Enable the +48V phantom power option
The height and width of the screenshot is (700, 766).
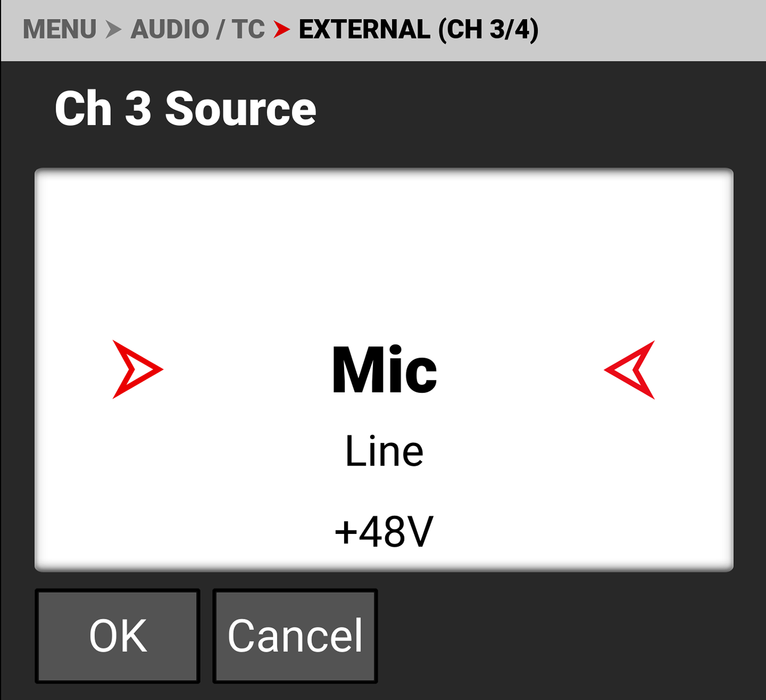[x=384, y=532]
